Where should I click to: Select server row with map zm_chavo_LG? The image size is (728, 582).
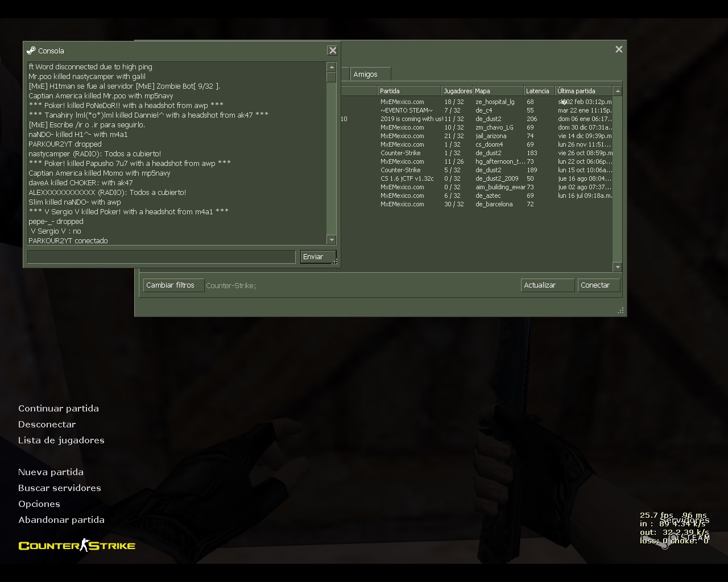477,127
